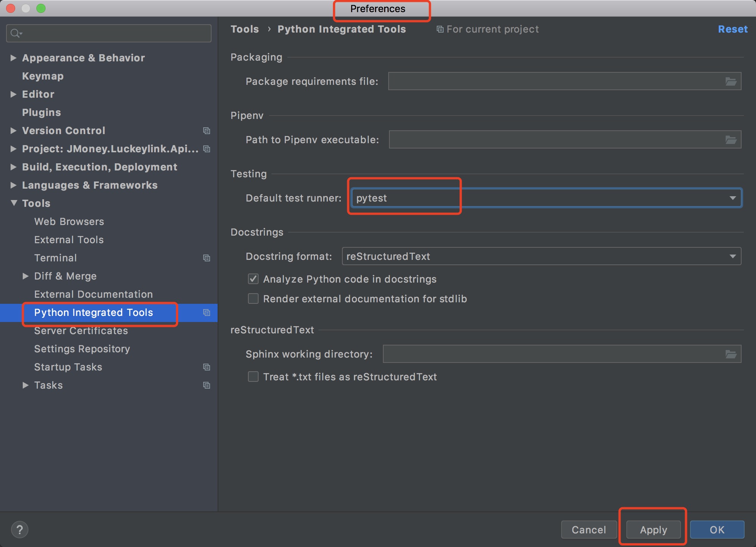
Task: Expand the Diff & Merge tree node
Action: pos(25,276)
